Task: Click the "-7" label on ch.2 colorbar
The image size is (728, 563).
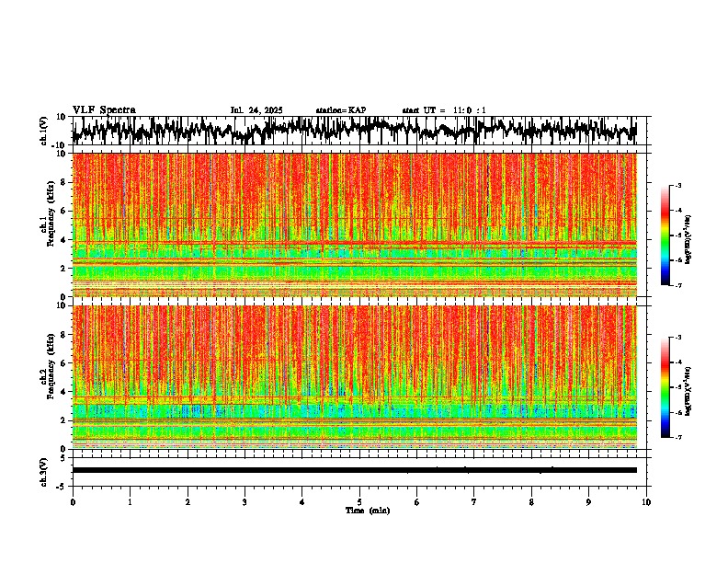Action: tap(677, 438)
